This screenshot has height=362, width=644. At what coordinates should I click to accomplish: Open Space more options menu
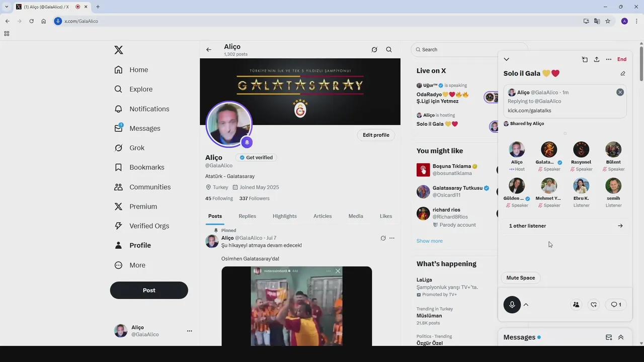pyautogui.click(x=609, y=59)
